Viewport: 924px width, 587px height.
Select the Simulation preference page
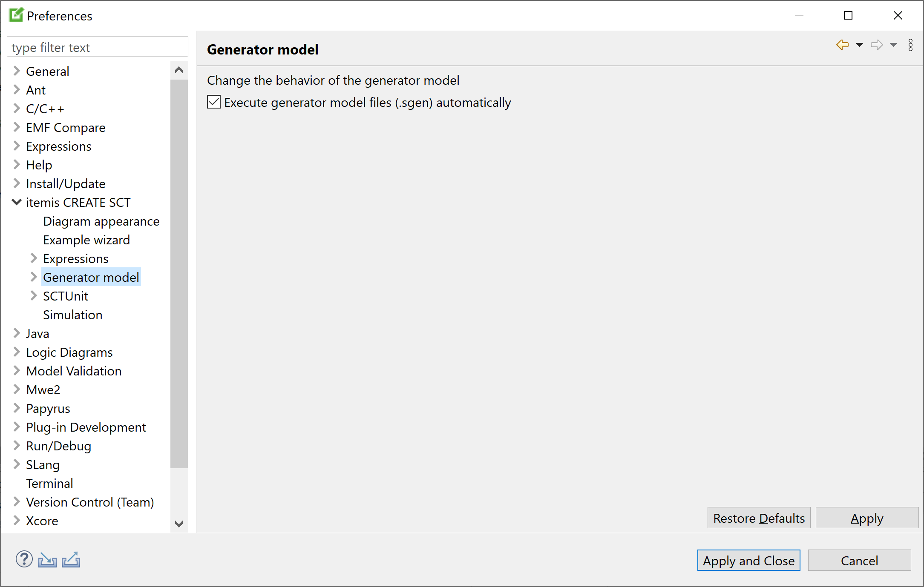pyautogui.click(x=73, y=315)
